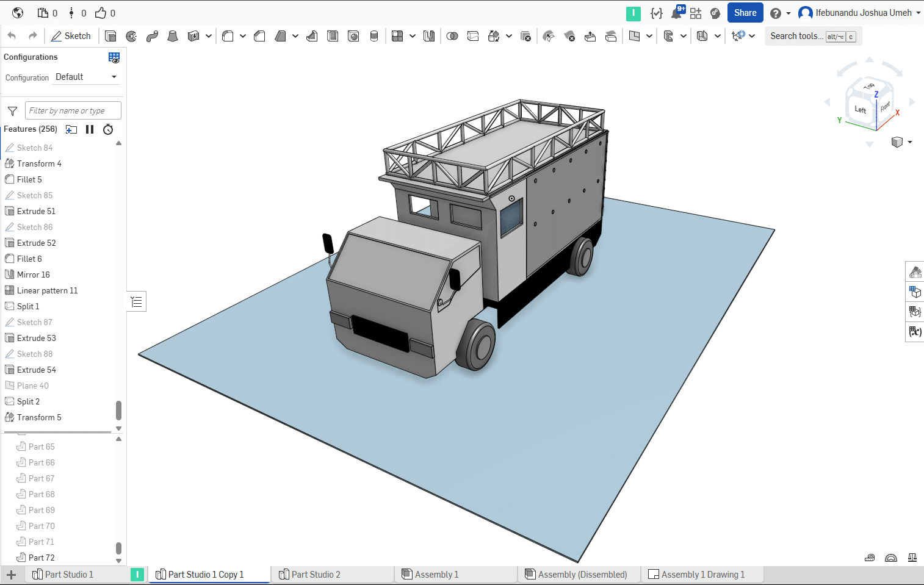Screen dimensions: 924x585
Task: Open the notifications bell
Action: pos(677,13)
